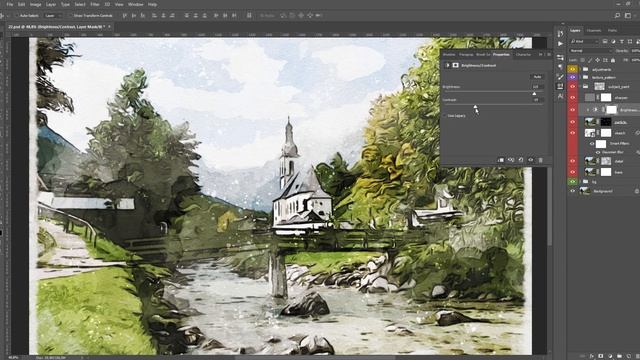Switch to the Paths tab
Image resolution: width=640 pixels, height=360 pixels.
click(612, 30)
